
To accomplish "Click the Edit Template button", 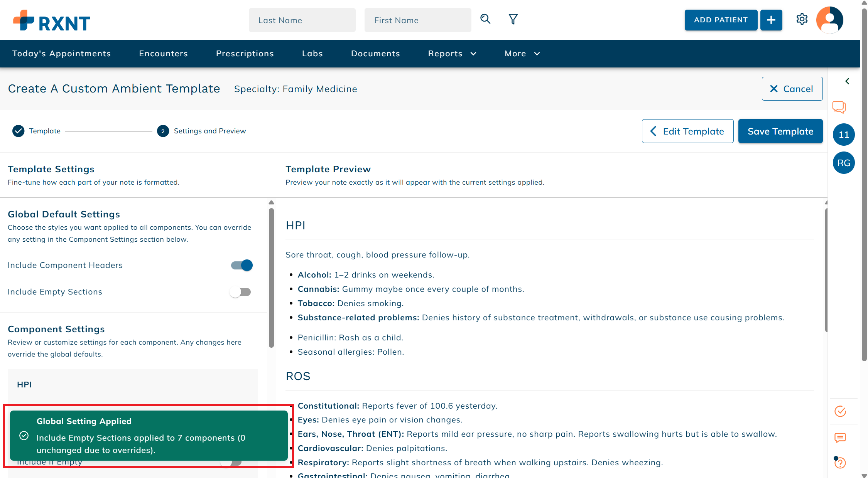I will click(x=687, y=131).
